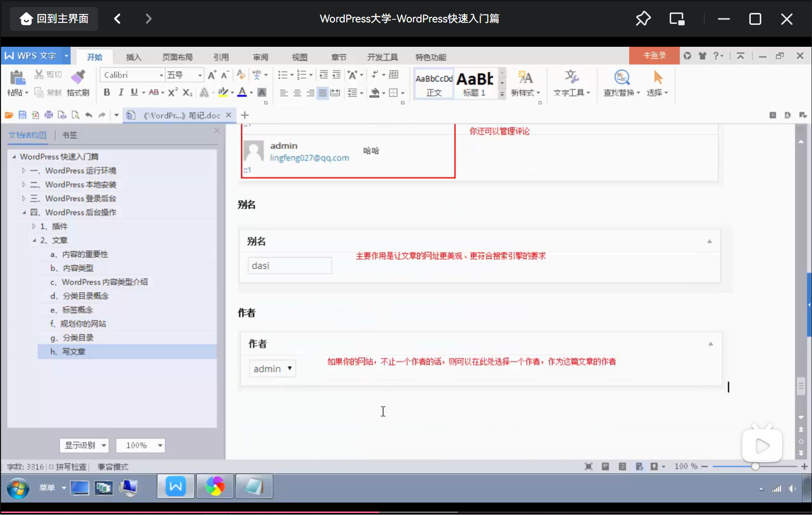Switch to the 页面布局 ribbon tab
This screenshot has height=515, width=812.
(177, 57)
